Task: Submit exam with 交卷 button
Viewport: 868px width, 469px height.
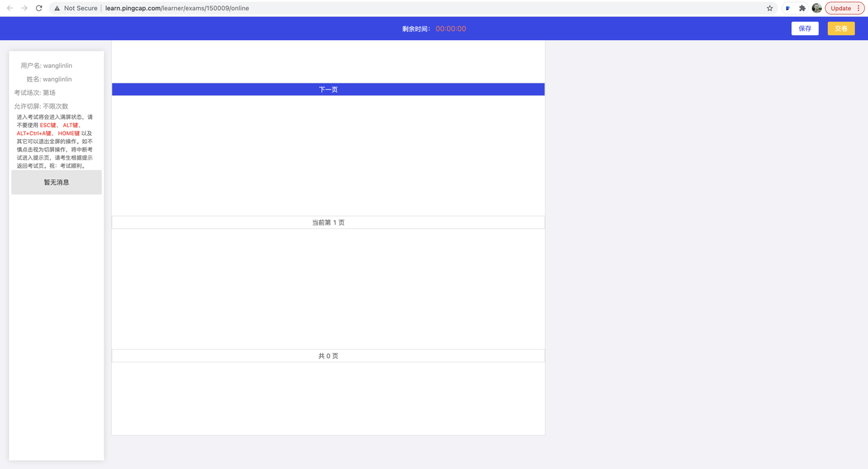Action: tap(841, 29)
